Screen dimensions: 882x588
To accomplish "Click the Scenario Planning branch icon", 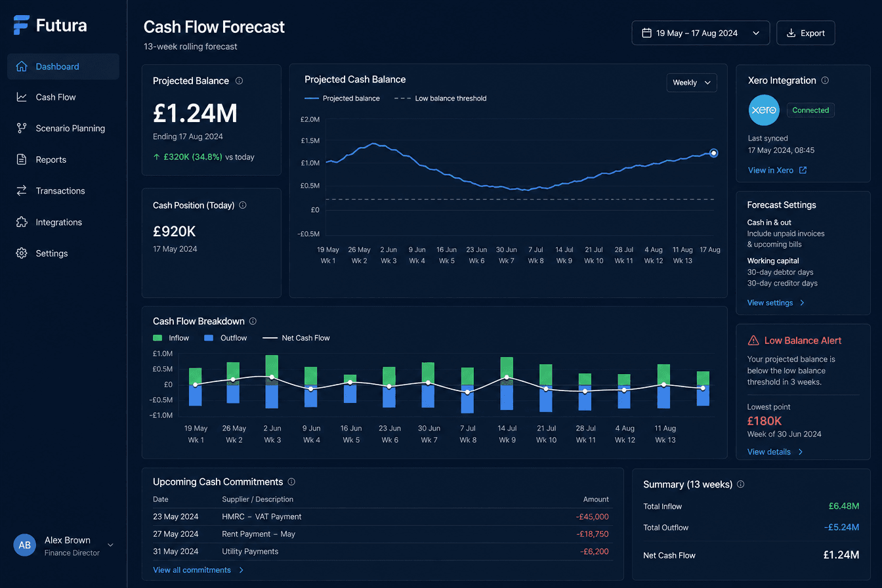I will point(22,128).
